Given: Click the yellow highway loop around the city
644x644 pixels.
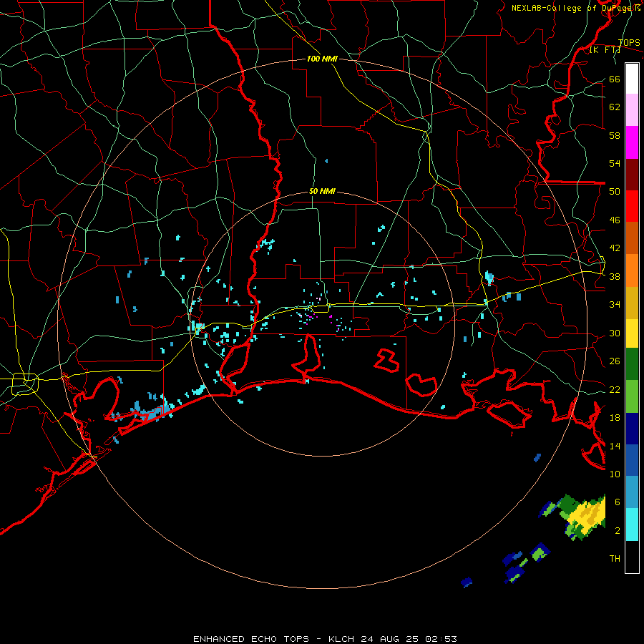Looking at the screenshot, I should click(x=25, y=384).
